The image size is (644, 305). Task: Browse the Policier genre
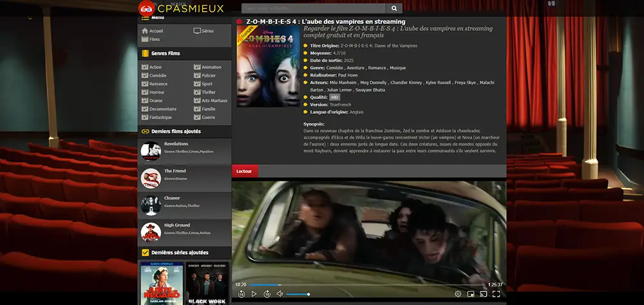coord(205,75)
